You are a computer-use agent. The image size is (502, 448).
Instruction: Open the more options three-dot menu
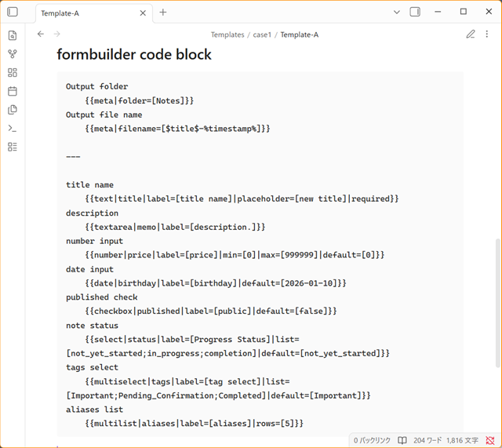[x=487, y=35]
